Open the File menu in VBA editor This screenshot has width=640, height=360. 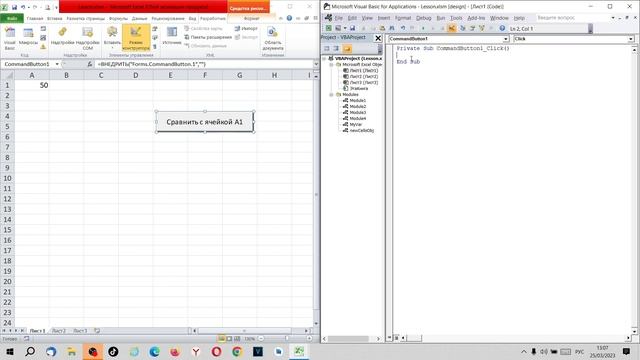coord(339,18)
